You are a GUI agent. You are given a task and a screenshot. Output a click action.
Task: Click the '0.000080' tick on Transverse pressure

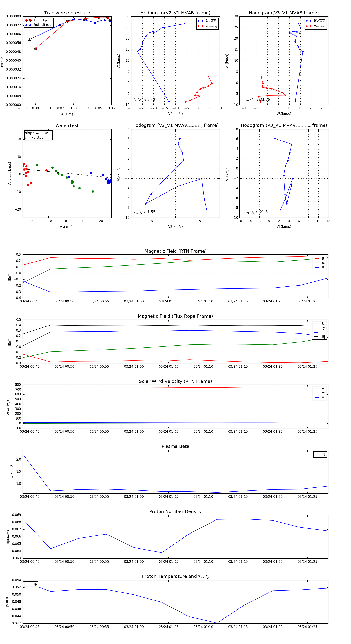pos(13,16)
